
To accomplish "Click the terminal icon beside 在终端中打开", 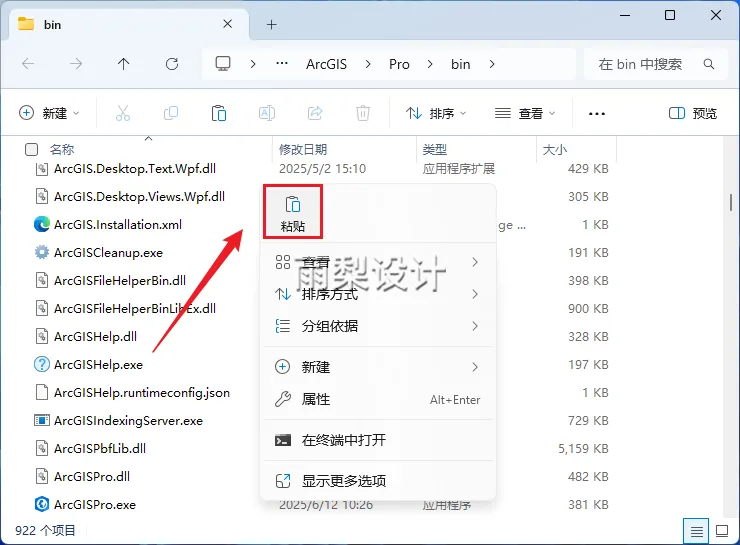I will (x=283, y=440).
